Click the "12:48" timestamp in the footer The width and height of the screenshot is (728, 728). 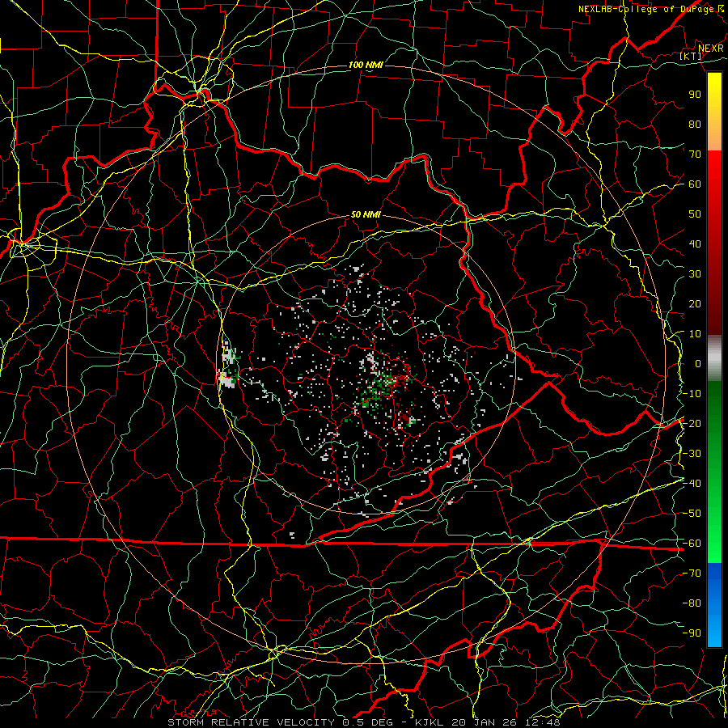(544, 722)
